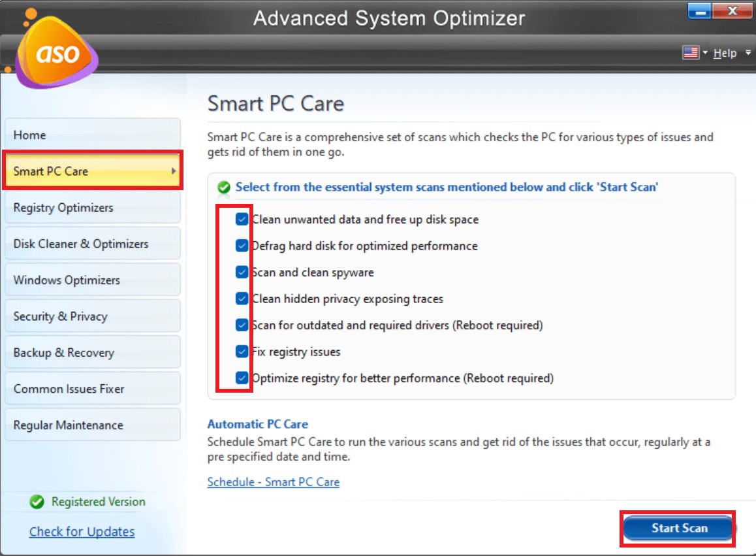Viewport: 756px width, 556px height.
Task: Uncheck Clean unwanted data and free up disk space
Action: point(242,219)
